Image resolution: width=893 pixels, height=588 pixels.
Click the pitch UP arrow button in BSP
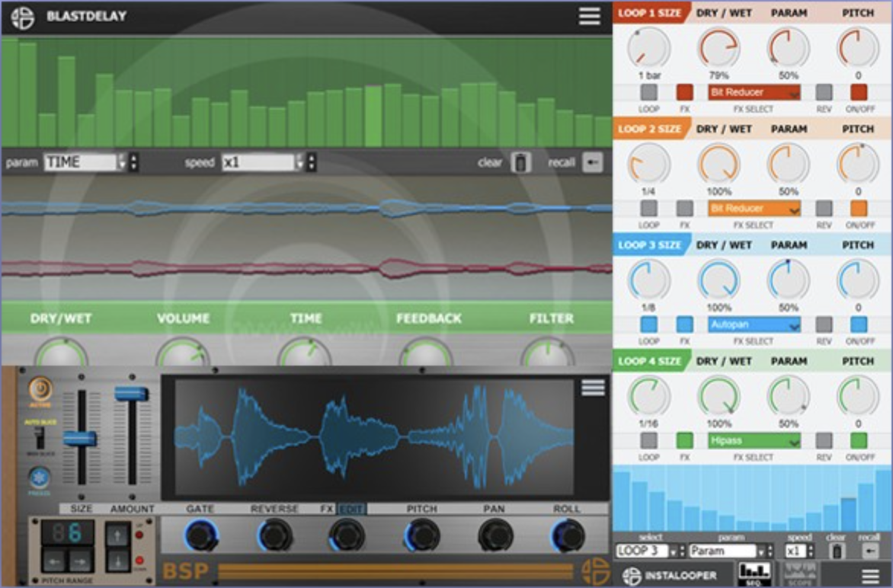tap(118, 535)
